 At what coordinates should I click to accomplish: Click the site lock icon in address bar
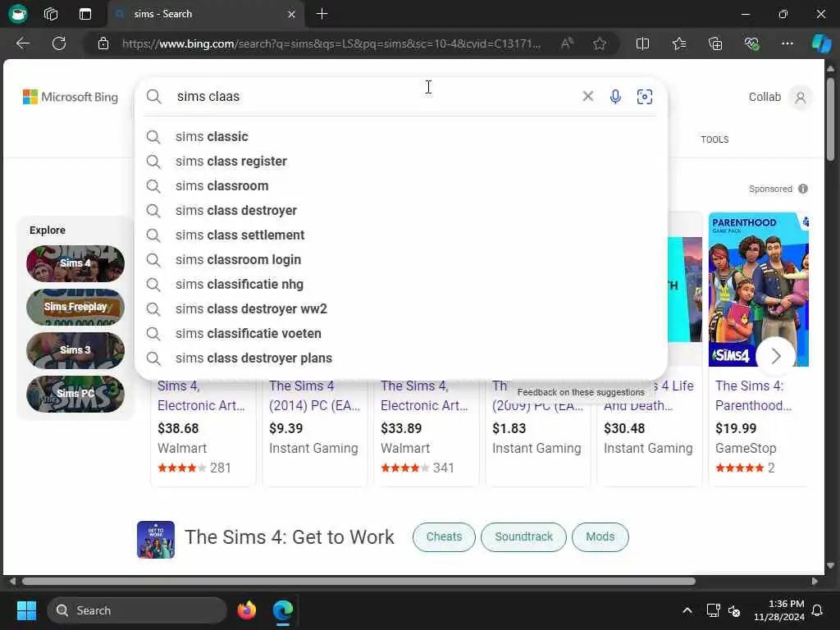point(103,43)
